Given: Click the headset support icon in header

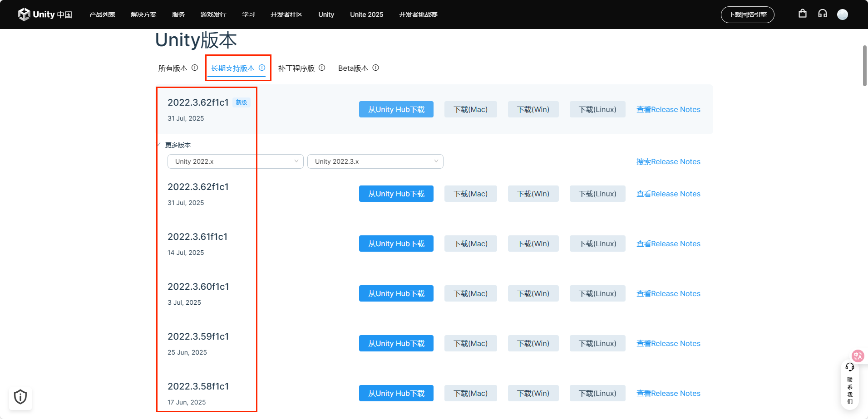Looking at the screenshot, I should tap(823, 14).
